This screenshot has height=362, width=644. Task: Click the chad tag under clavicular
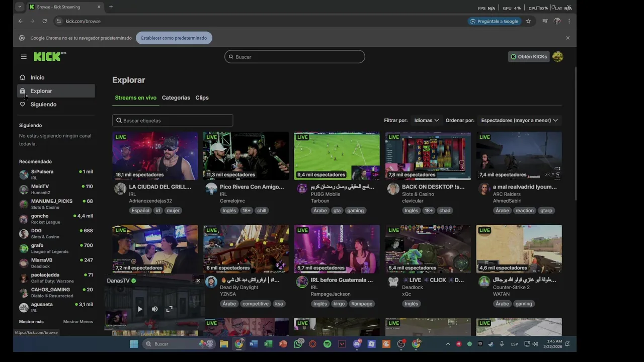click(445, 211)
